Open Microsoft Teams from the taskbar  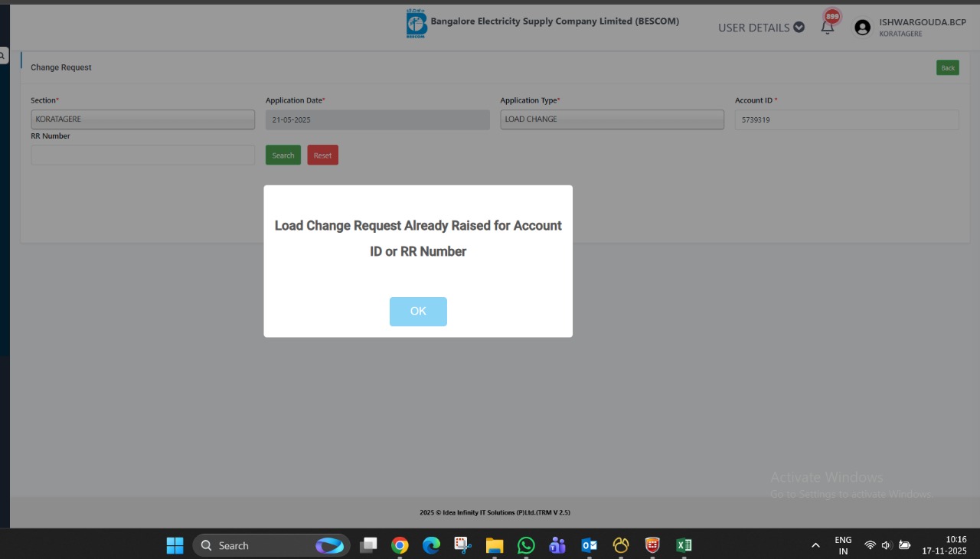[x=557, y=545]
